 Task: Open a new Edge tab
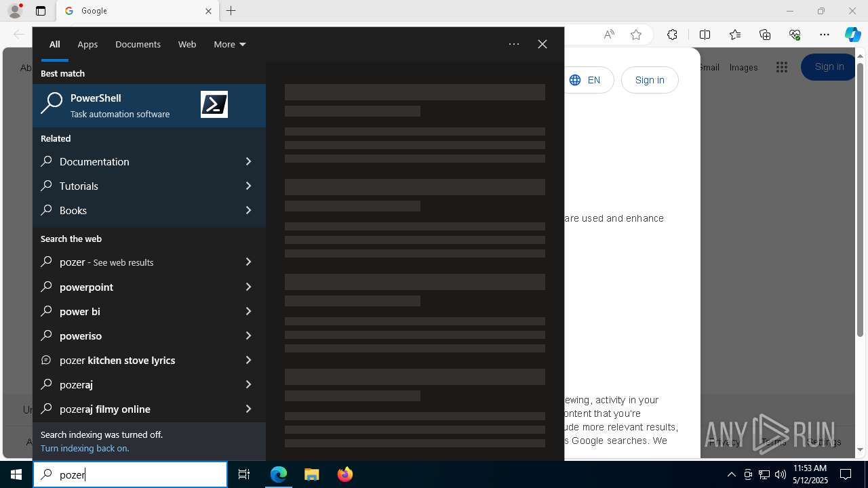pos(231,11)
